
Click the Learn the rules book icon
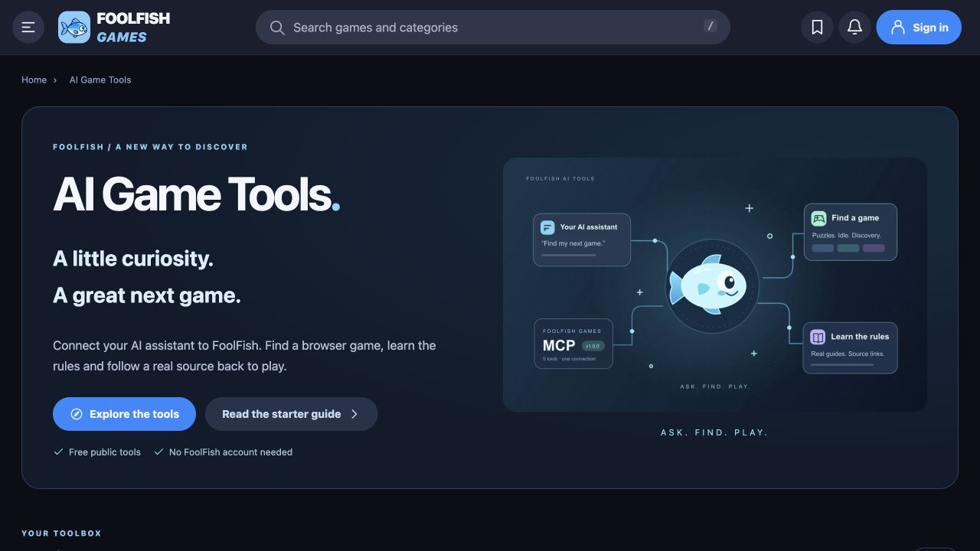[818, 337]
